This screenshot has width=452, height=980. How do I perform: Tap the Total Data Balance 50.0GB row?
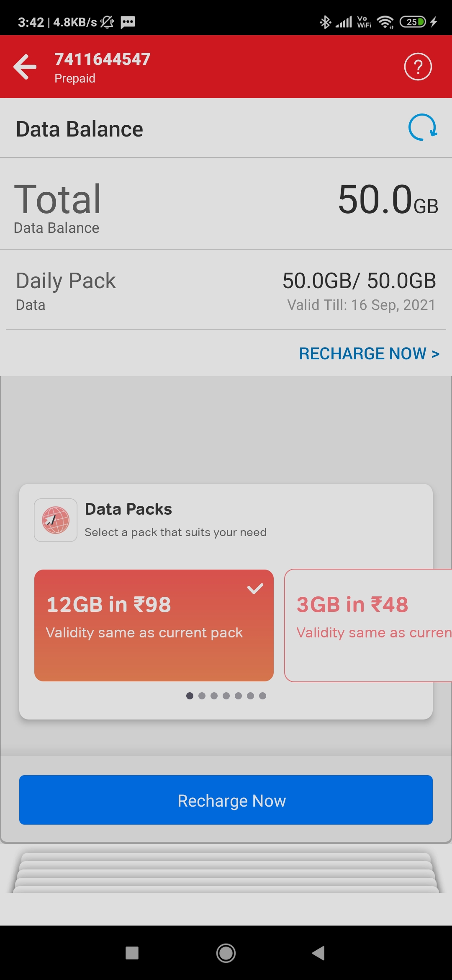(x=226, y=204)
